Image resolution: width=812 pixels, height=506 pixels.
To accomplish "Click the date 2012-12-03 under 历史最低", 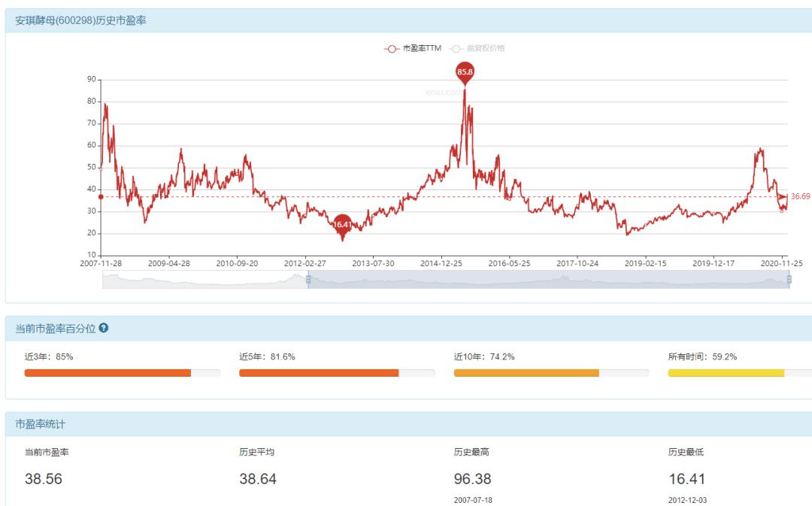I will 687,500.
